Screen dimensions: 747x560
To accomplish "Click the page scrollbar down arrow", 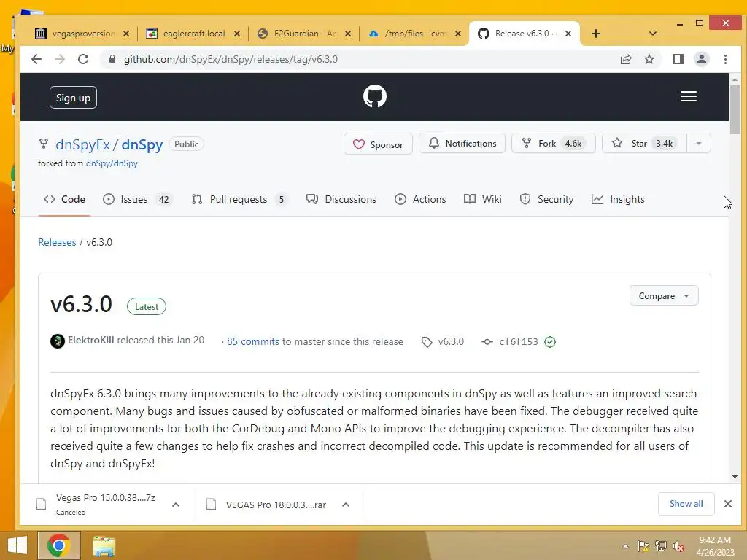I will (x=735, y=477).
